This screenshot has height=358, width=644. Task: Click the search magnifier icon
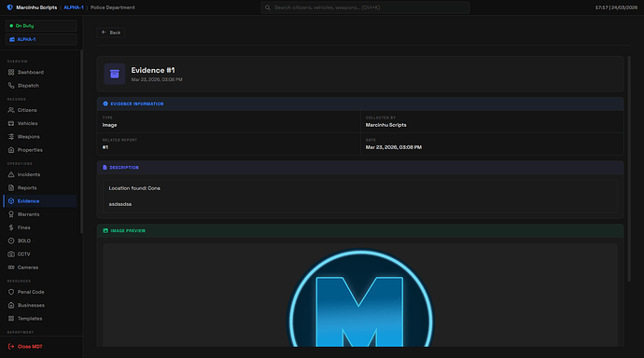pos(267,7)
